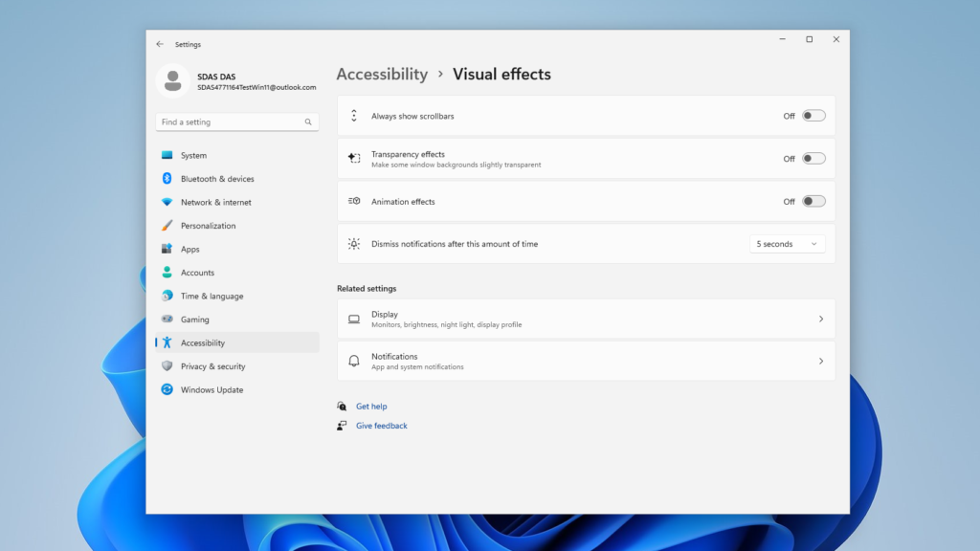Click the SDAS DAS account name
This screenshot has width=980, height=551.
(x=216, y=77)
